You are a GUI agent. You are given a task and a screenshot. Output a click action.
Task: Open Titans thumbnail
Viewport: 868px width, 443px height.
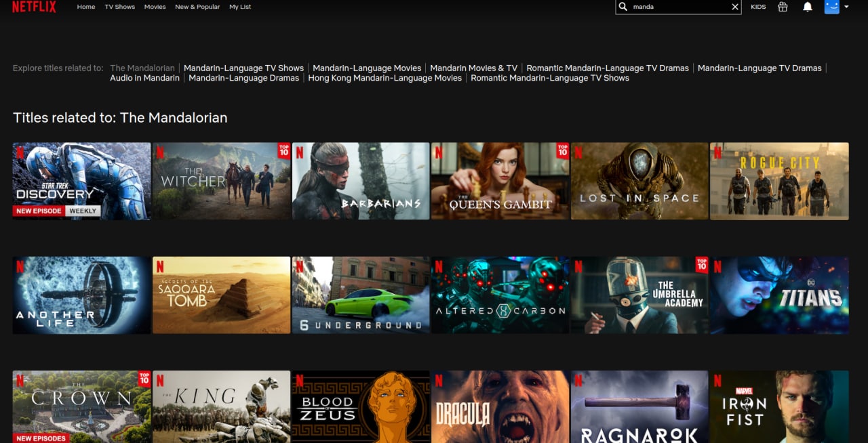coord(780,295)
